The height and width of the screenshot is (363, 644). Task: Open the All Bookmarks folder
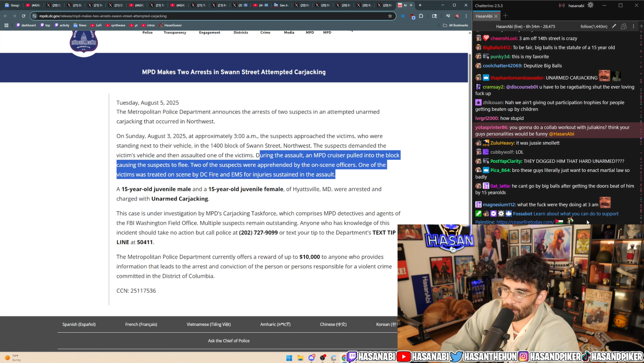click(455, 25)
